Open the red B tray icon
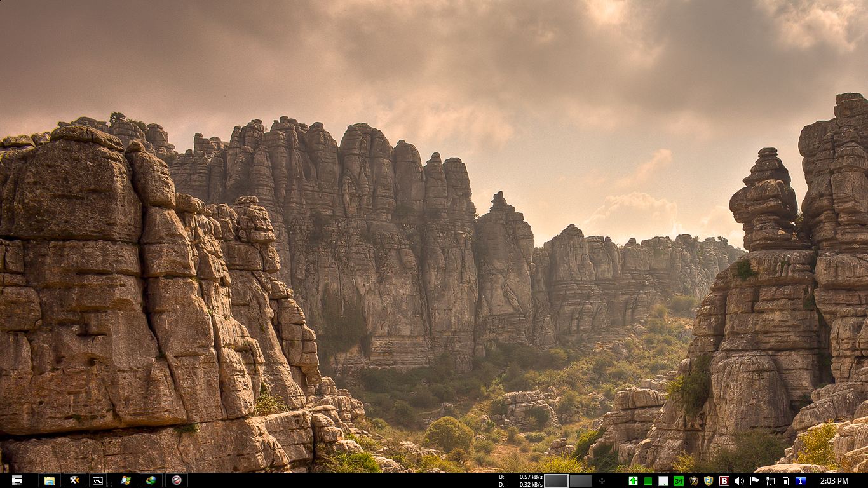 coord(724,481)
